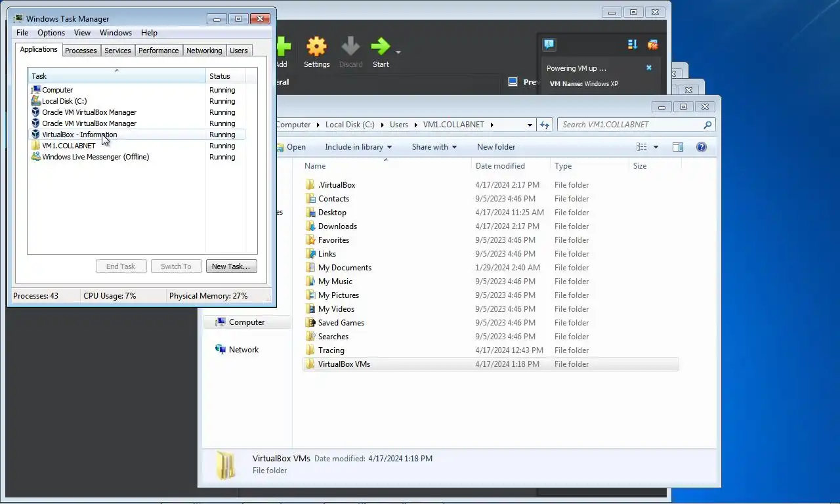This screenshot has width=840, height=504.
Task: Select the My Documents folder name
Action: (345, 268)
